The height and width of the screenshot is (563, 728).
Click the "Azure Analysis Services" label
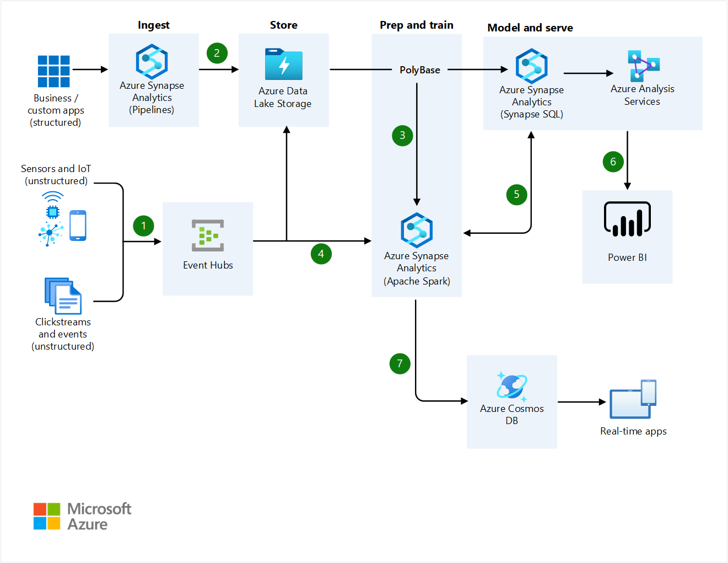pyautogui.click(x=643, y=95)
